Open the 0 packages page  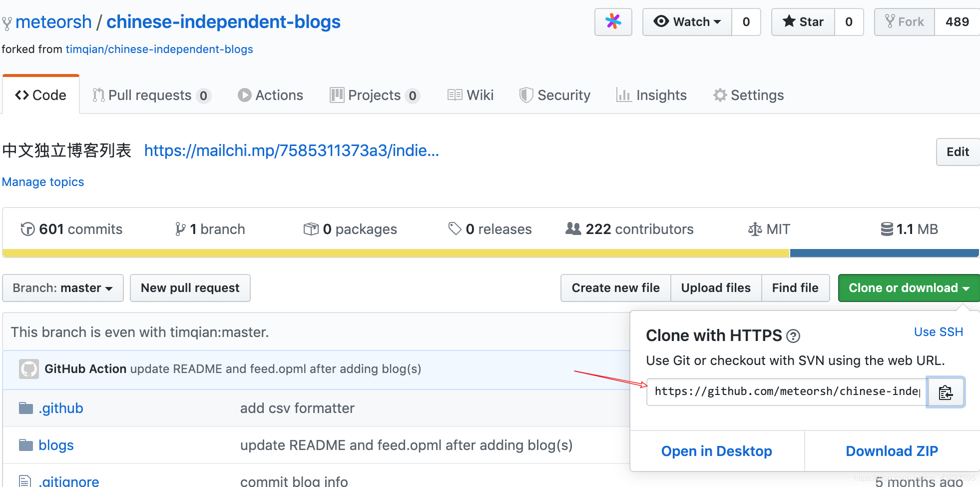350,229
